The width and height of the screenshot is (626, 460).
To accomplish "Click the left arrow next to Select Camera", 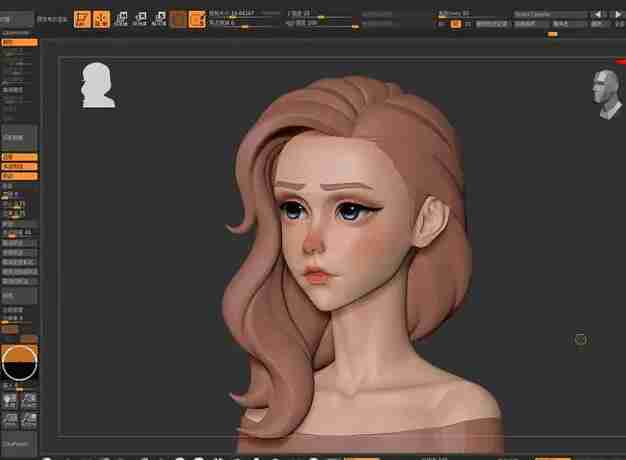I will tap(594, 14).
